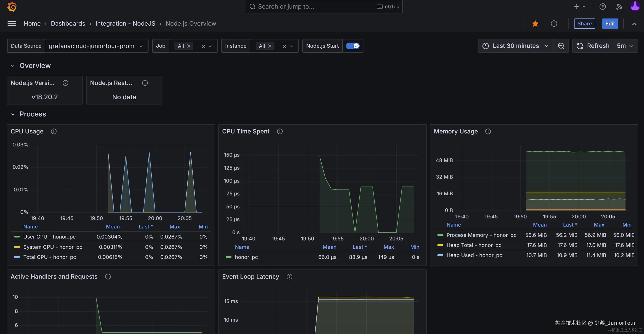Open the Memory Usage panel title

pyautogui.click(x=456, y=131)
